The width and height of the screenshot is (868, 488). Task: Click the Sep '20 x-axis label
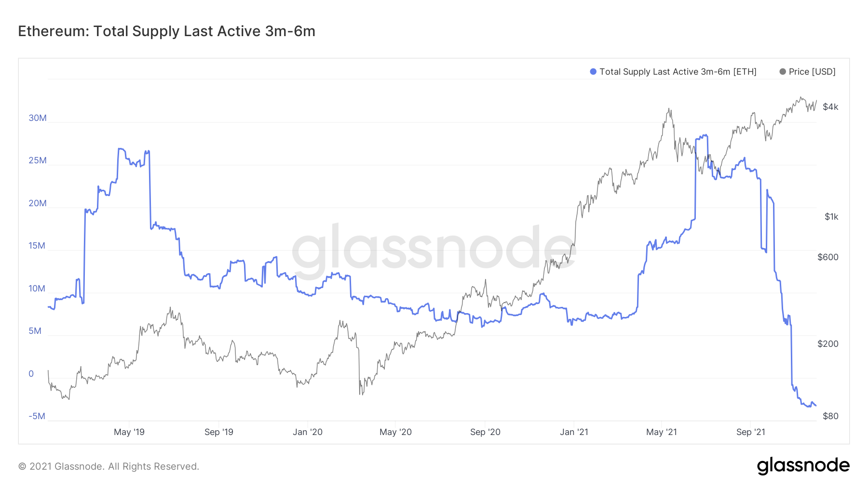click(485, 432)
